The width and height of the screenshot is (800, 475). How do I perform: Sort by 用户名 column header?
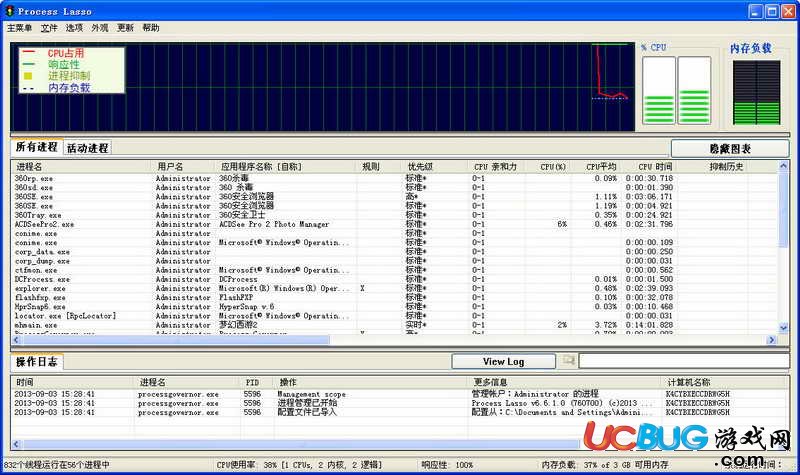click(x=183, y=166)
